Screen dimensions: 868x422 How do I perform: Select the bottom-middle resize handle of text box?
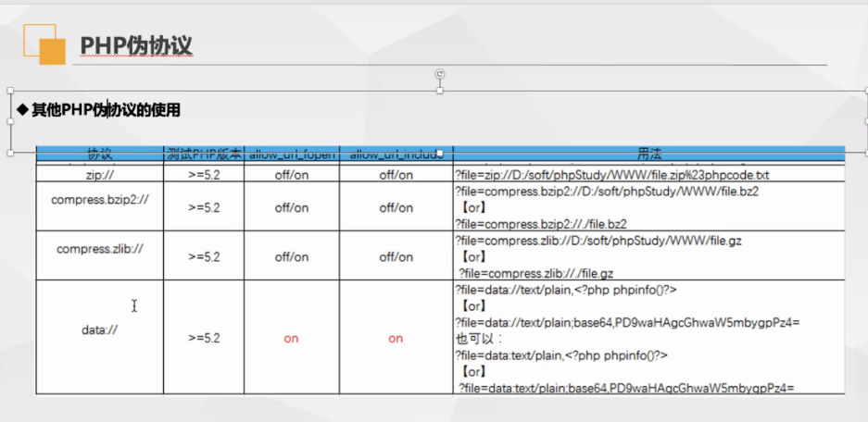pyautogui.click(x=440, y=152)
